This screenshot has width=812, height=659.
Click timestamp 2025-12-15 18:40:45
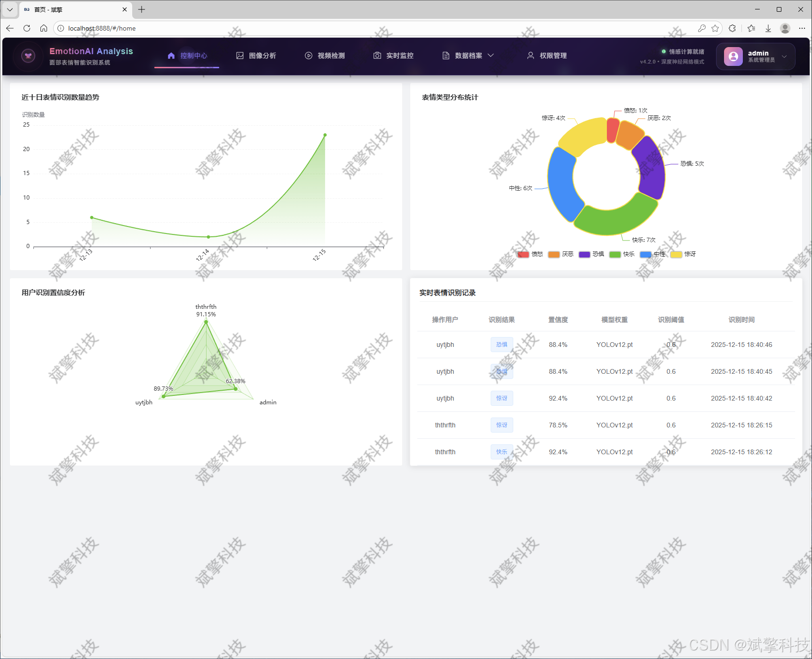click(741, 371)
